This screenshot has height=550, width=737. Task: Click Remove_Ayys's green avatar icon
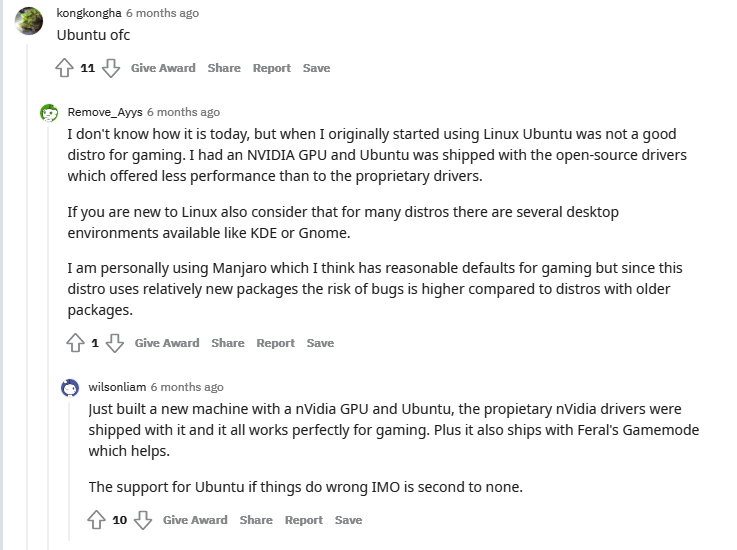[x=49, y=113]
